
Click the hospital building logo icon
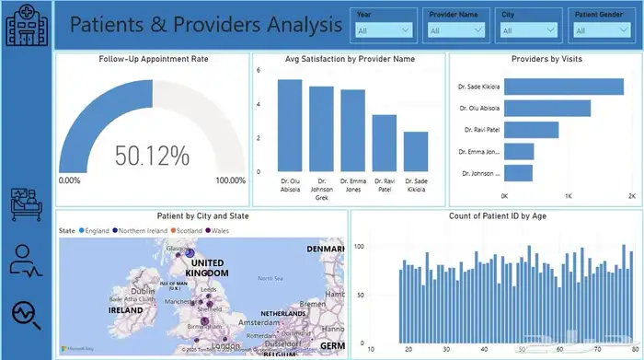click(x=27, y=25)
